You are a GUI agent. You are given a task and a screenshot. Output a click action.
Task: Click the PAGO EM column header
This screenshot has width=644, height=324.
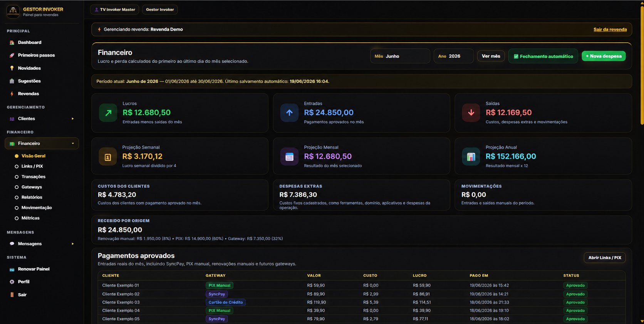click(x=479, y=275)
